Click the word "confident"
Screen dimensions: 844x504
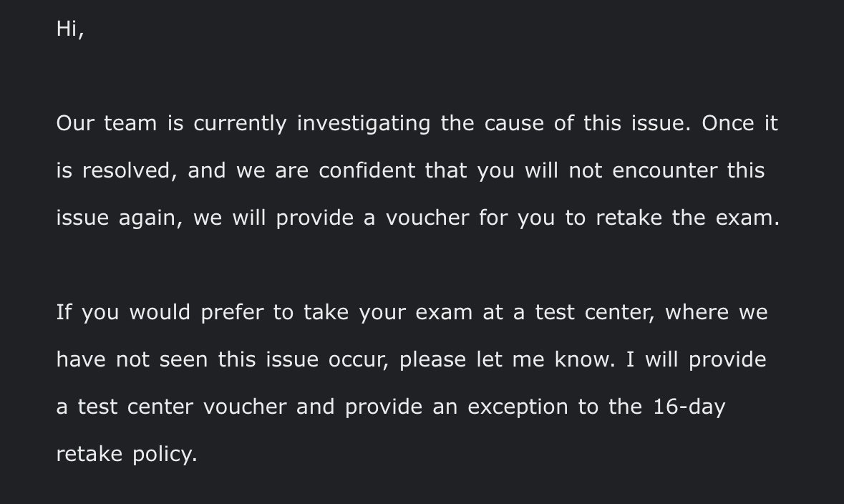[x=367, y=170]
